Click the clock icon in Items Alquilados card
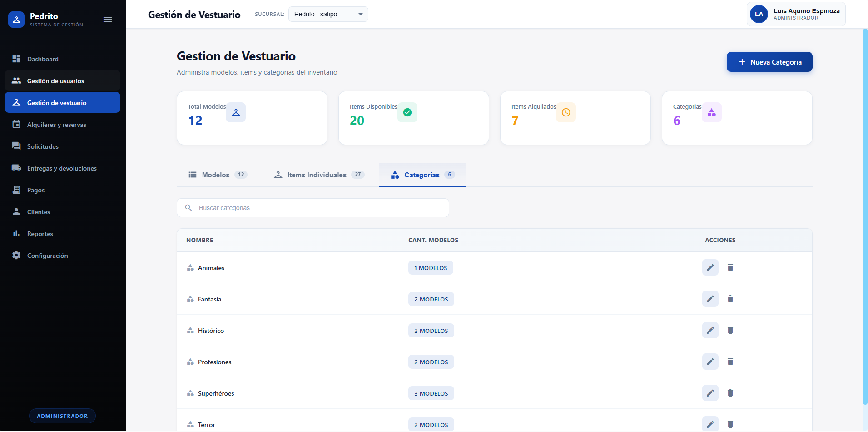The height and width of the screenshot is (432, 868). (565, 112)
